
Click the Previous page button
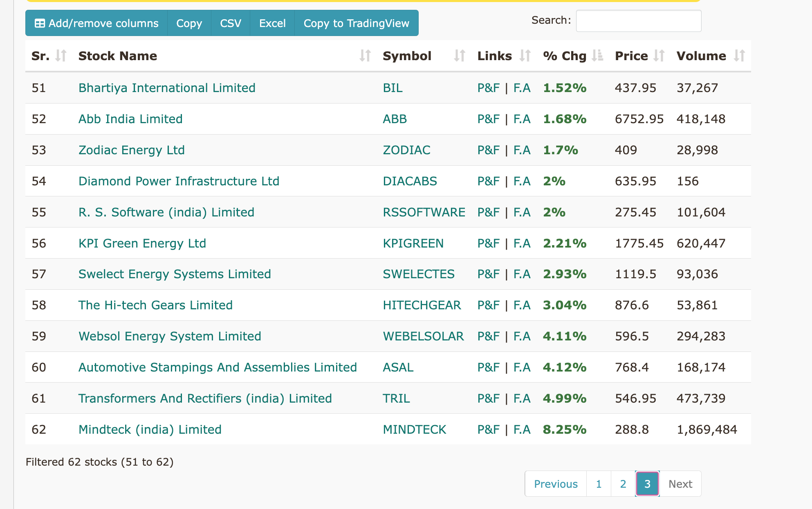(555, 484)
